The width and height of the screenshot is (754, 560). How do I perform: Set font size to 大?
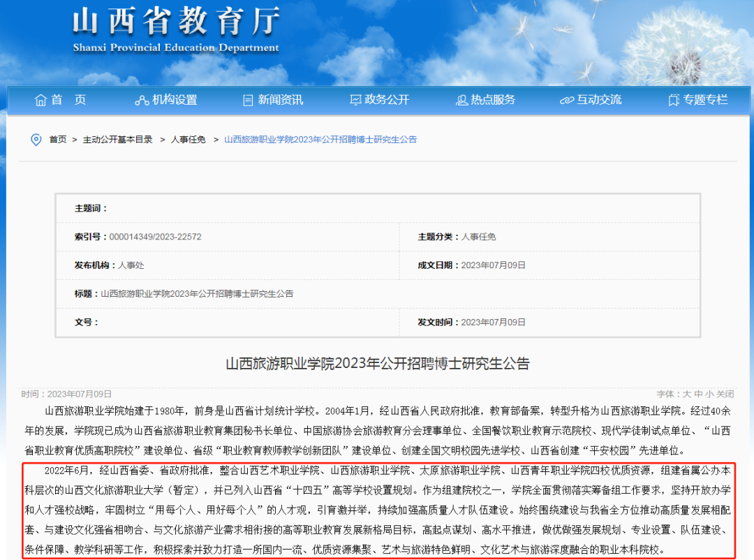[687, 394]
